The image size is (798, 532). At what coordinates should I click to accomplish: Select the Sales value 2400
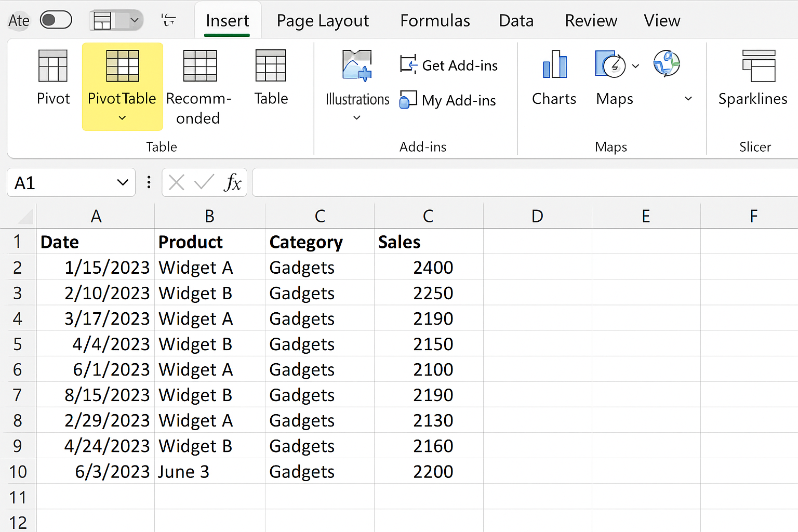(429, 268)
